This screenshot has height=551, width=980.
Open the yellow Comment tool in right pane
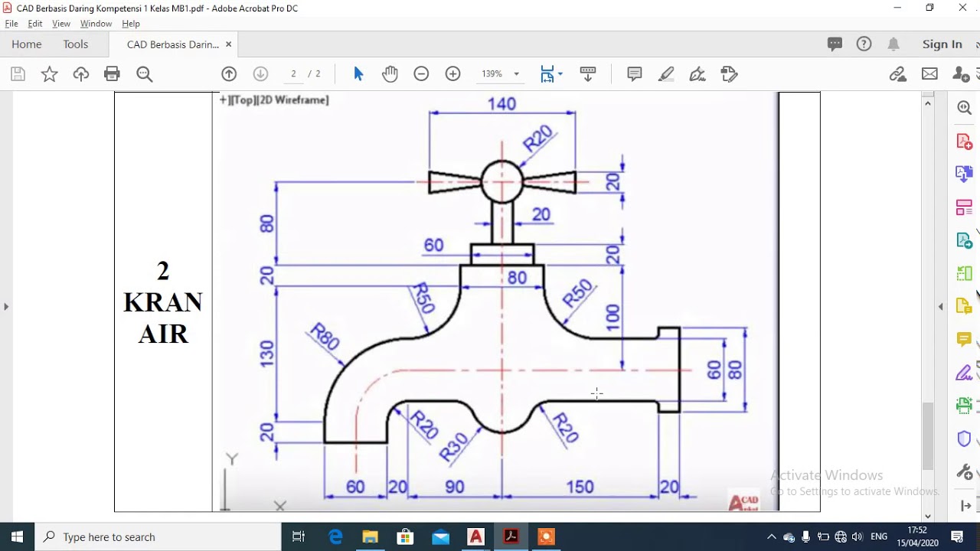point(964,339)
